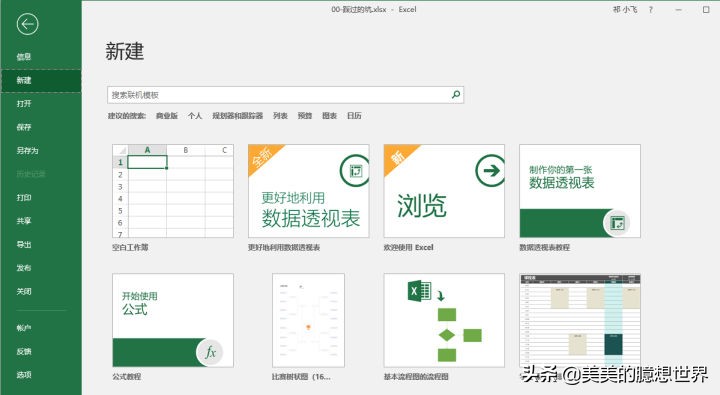
Task: Click the 基本流程图的流程图 label
Action: [x=416, y=377]
